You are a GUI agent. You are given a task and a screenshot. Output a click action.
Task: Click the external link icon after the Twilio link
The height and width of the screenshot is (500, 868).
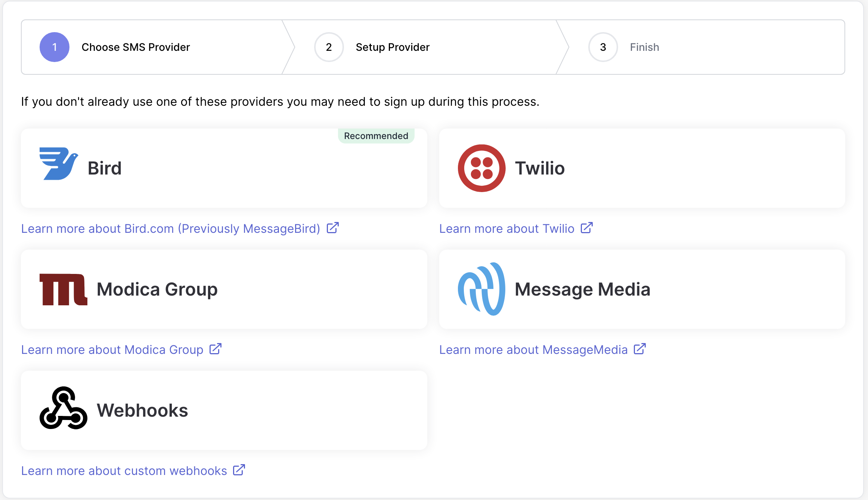coord(586,228)
